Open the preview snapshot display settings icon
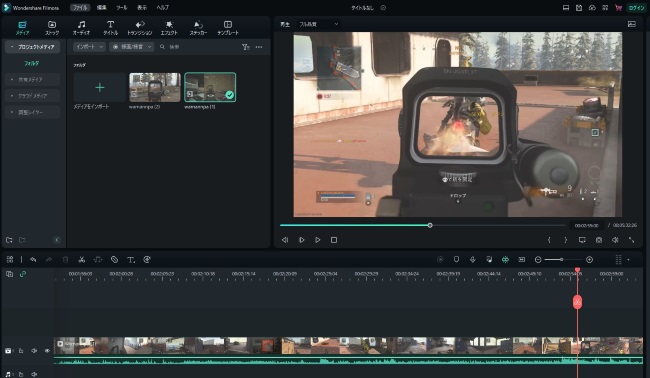This screenshot has width=650, height=378. (632, 24)
